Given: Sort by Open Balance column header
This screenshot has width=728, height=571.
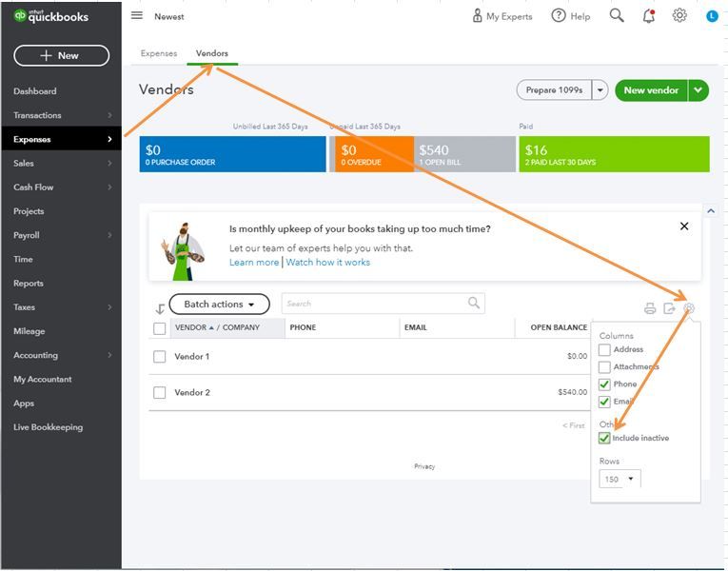Looking at the screenshot, I should point(559,327).
